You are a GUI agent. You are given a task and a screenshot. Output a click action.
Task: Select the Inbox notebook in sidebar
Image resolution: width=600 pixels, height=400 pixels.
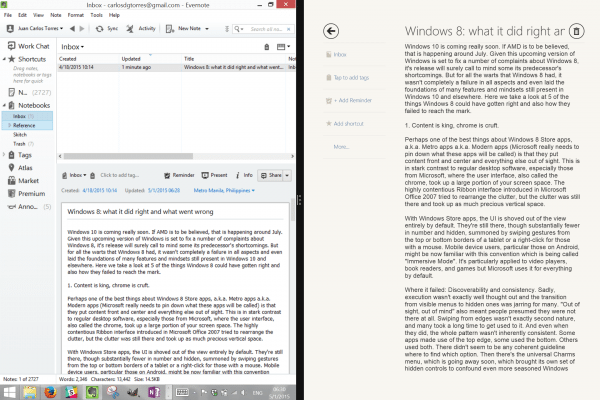pos(27,116)
